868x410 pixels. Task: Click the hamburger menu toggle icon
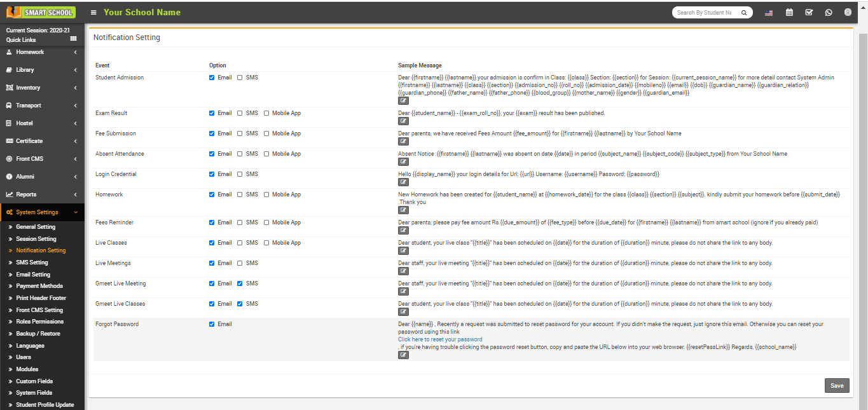[x=93, y=12]
